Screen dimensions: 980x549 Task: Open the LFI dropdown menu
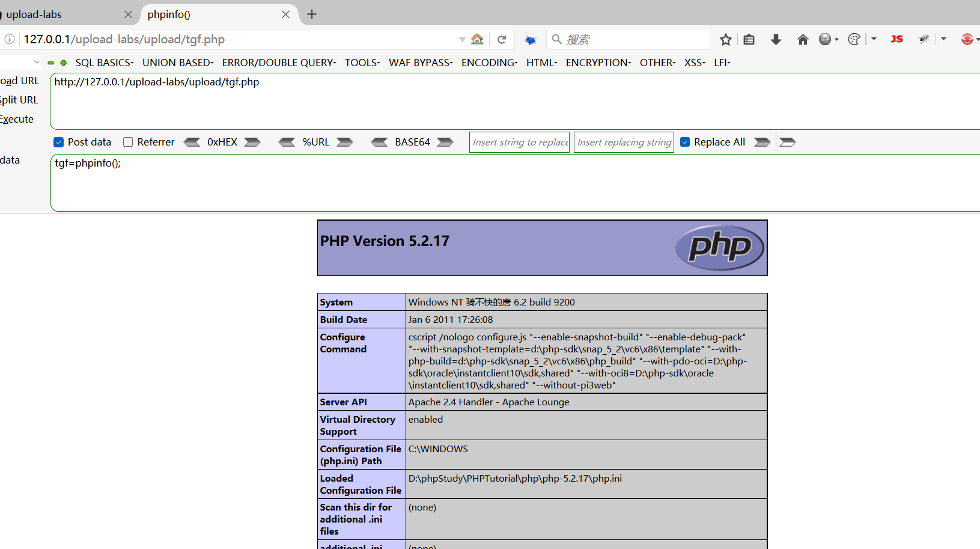[722, 63]
